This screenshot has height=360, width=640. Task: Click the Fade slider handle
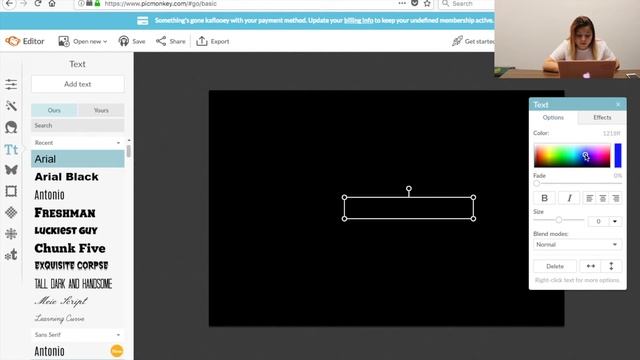pos(537,183)
